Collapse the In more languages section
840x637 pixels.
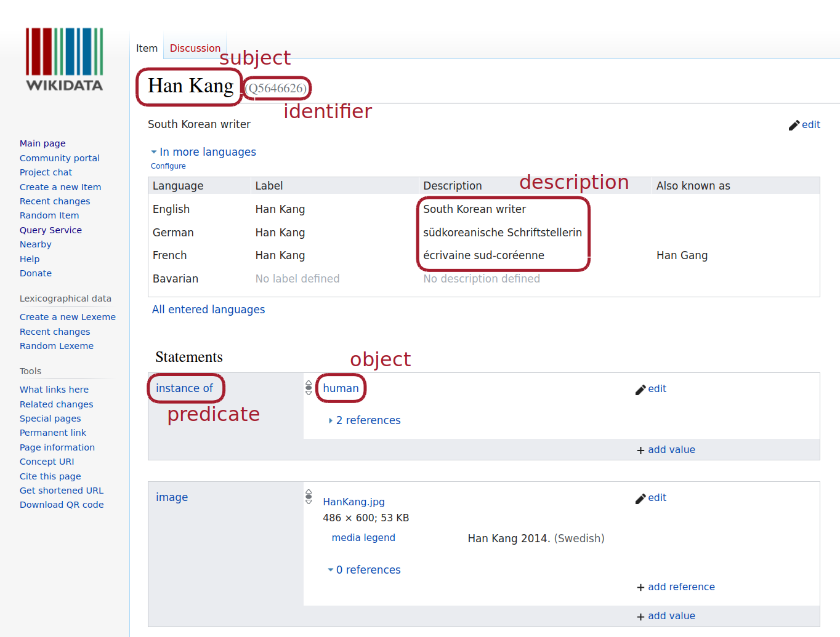154,152
